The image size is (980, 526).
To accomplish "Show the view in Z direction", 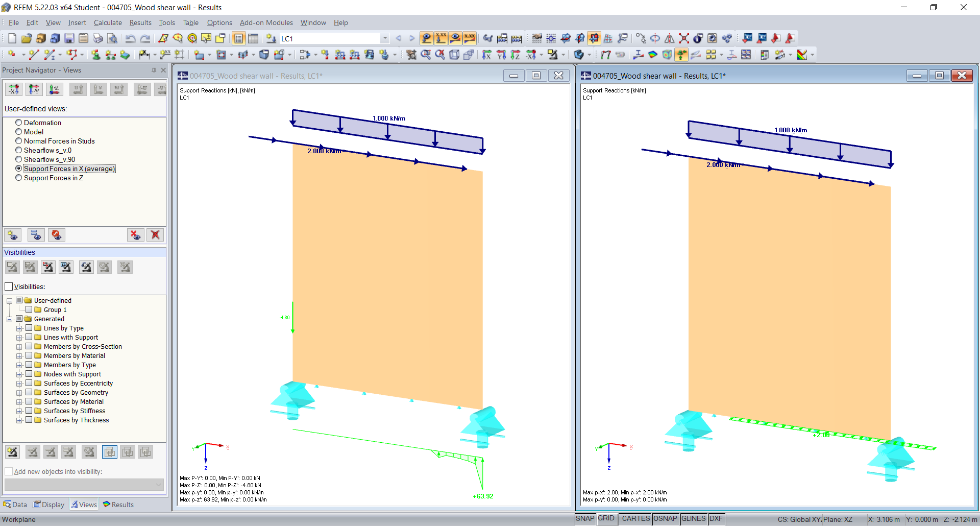I will click(x=516, y=55).
